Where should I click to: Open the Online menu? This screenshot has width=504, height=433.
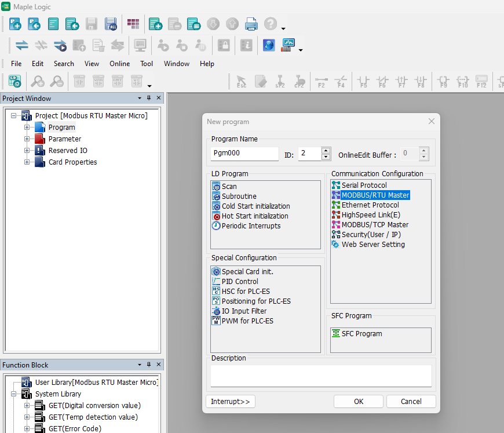[x=119, y=64]
